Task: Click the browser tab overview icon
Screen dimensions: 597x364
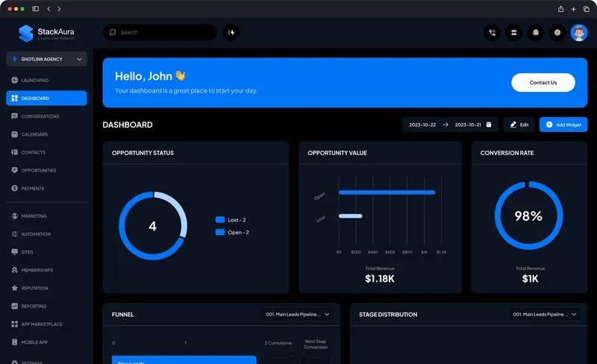Action: click(587, 9)
